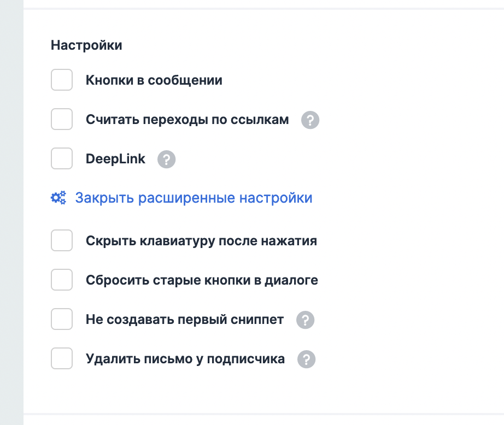Click the Считать переходы по ссылкам label text

pos(187,120)
